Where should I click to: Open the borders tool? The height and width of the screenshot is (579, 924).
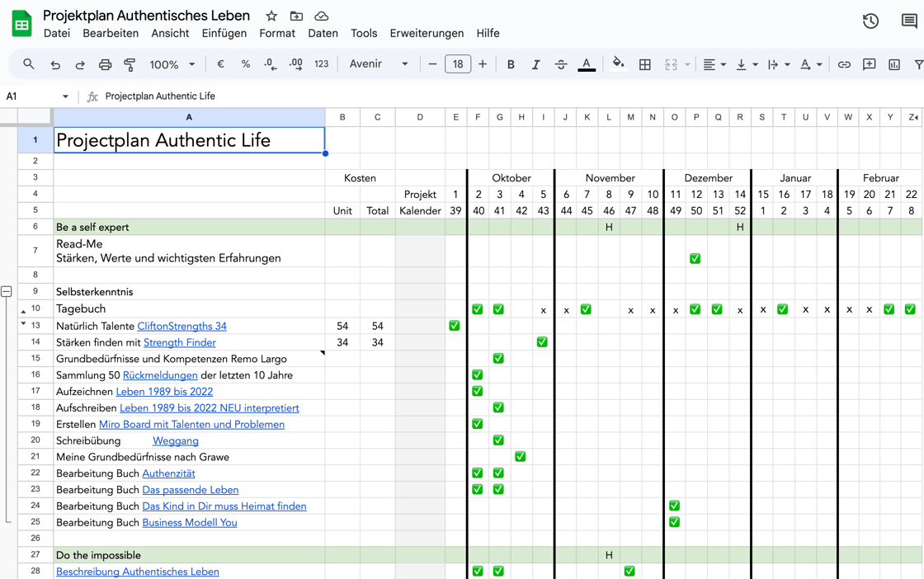[x=644, y=64]
